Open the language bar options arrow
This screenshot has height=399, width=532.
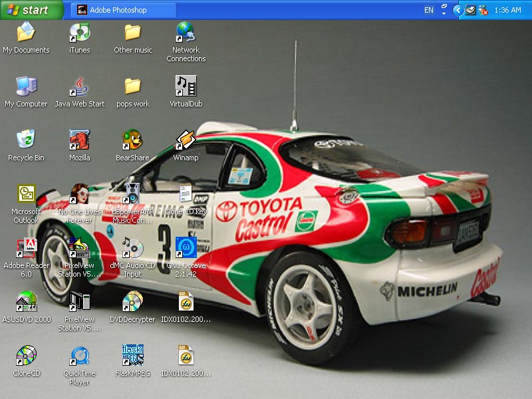[444, 13]
